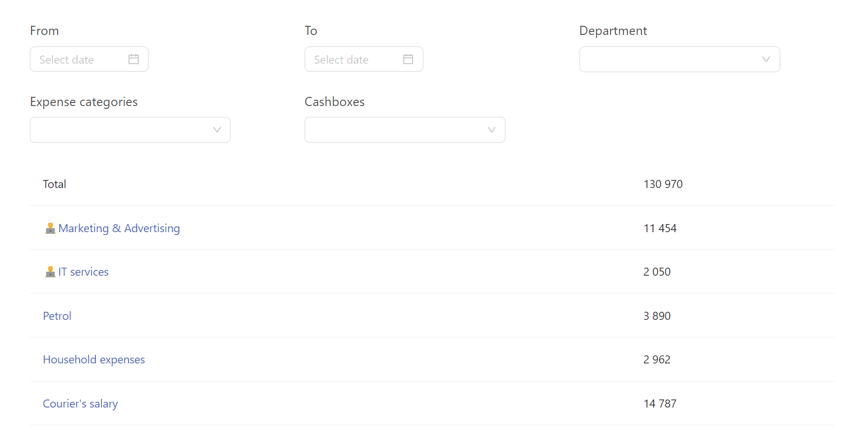This screenshot has height=427, width=868.
Task: Open the Courier's salary link
Action: point(80,404)
